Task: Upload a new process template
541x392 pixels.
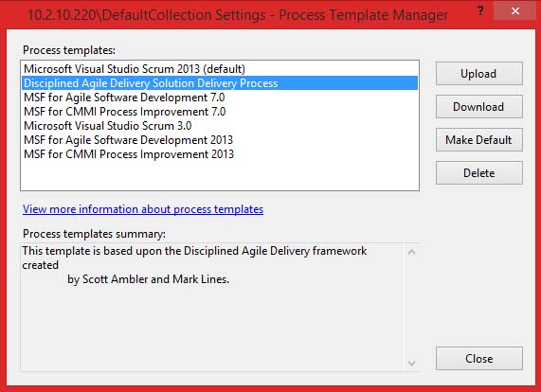Action: 478,74
